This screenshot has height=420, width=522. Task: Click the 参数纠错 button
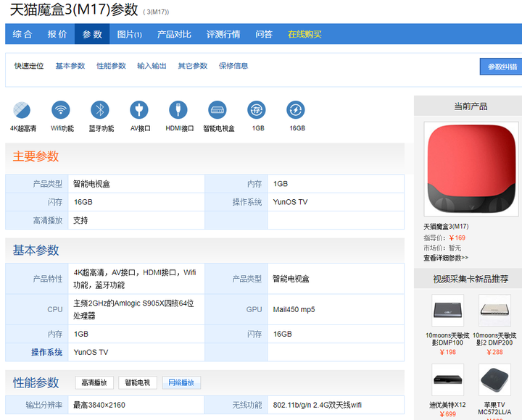click(x=501, y=67)
